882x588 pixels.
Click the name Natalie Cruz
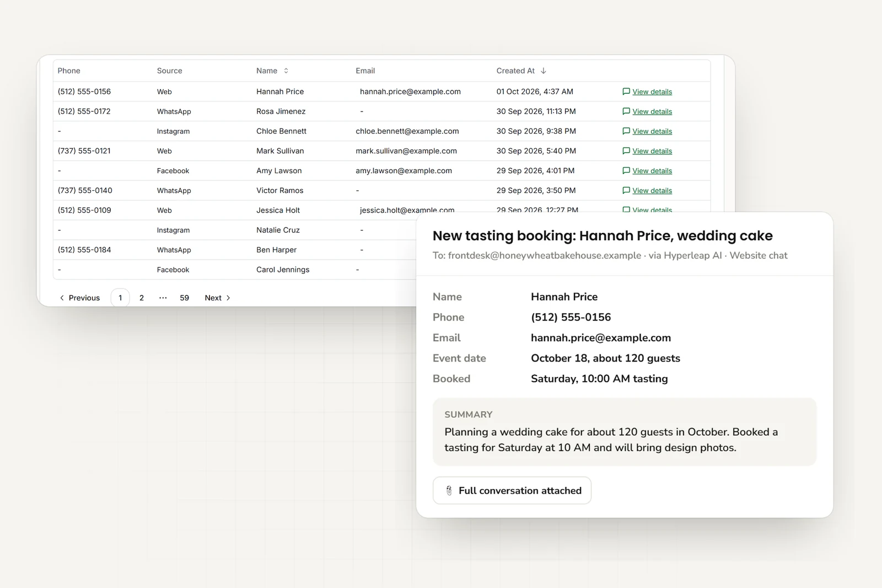click(x=278, y=230)
